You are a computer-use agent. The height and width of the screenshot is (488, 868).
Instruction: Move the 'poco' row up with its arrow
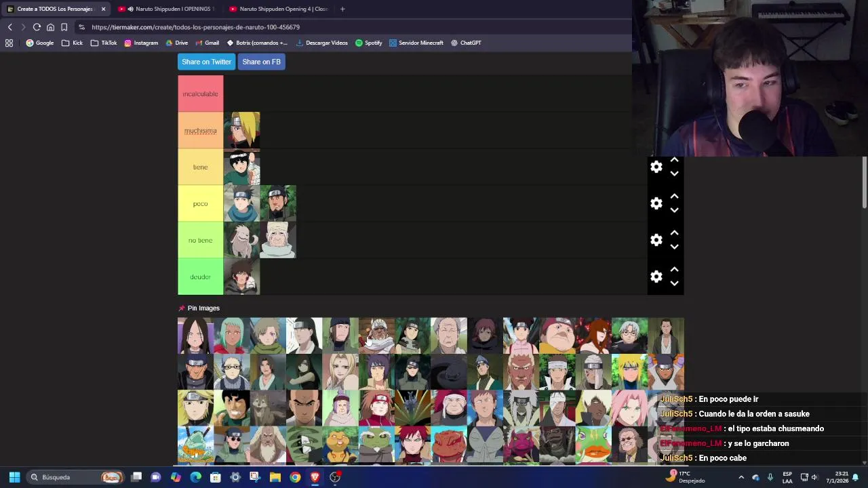pos(674,197)
